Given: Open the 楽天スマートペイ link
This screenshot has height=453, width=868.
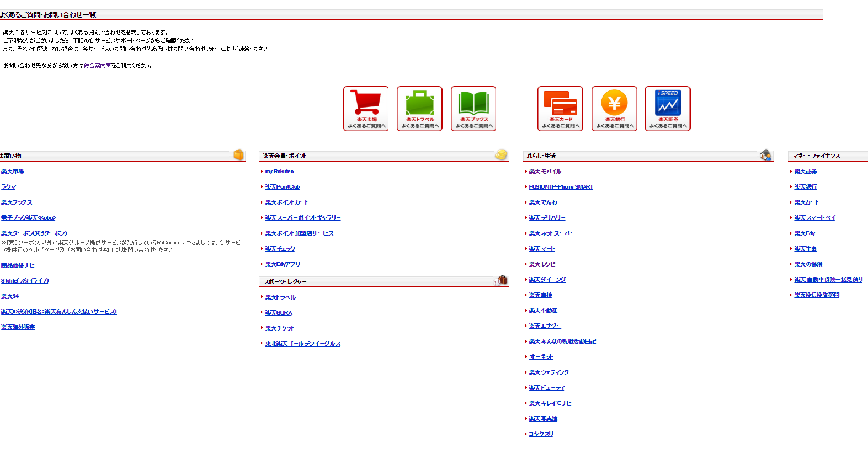Looking at the screenshot, I should point(815,218).
